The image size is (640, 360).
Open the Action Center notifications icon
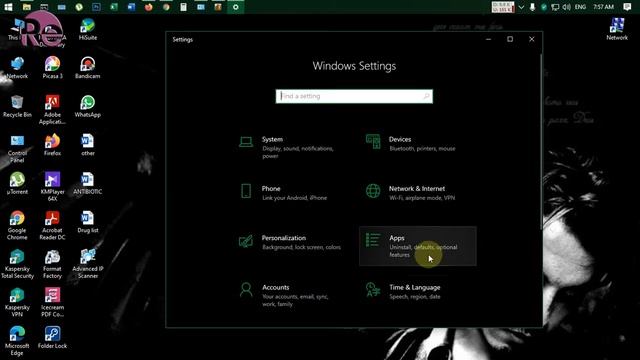tap(627, 7)
